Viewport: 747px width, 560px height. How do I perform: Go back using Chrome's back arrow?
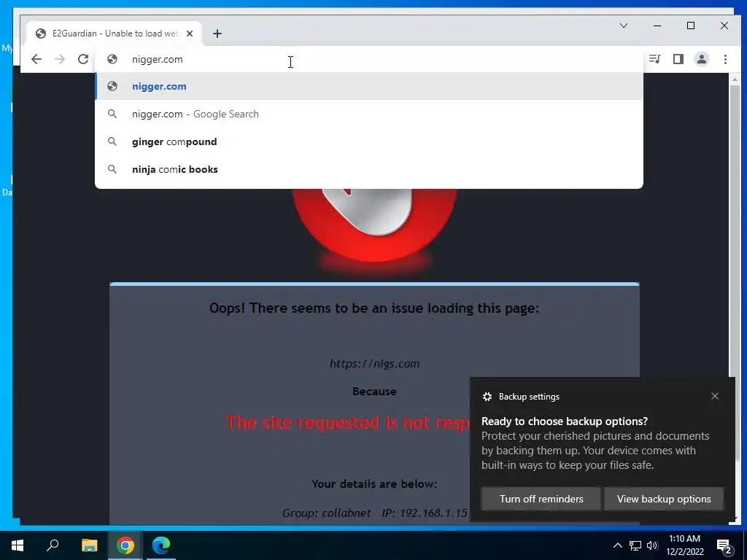(36, 59)
